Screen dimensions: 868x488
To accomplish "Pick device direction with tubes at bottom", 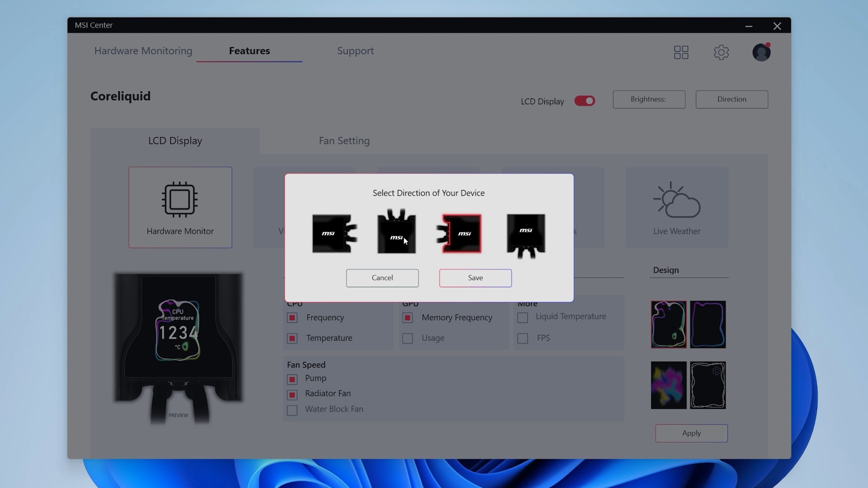I will pos(526,235).
